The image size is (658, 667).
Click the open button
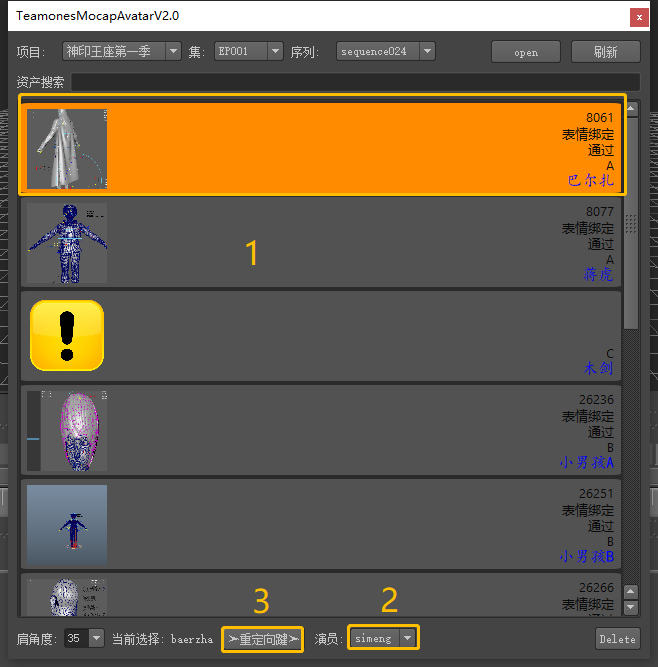pyautogui.click(x=526, y=52)
